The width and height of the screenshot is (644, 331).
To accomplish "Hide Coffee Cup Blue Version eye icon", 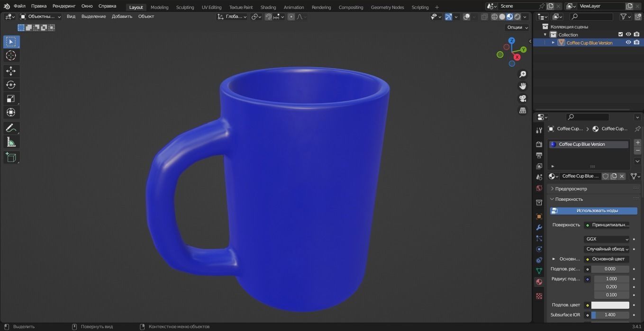I will coord(628,43).
